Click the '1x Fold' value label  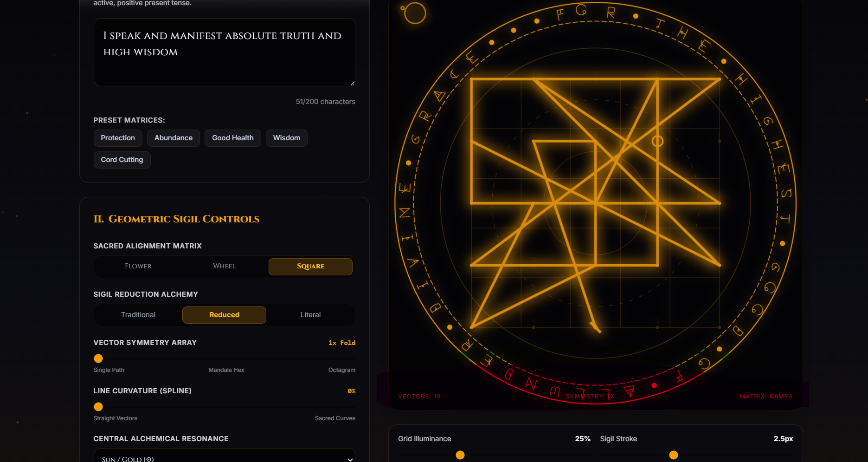[342, 343]
